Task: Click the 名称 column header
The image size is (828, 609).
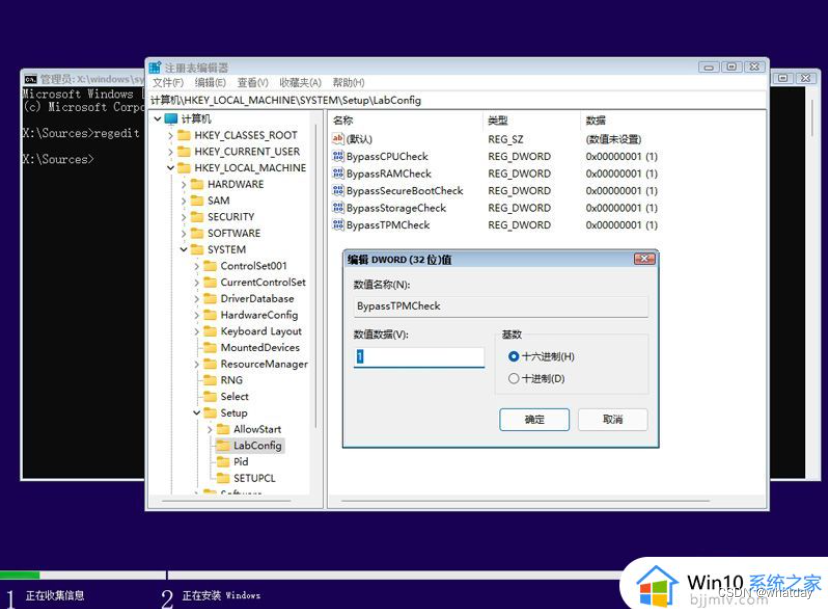Action: pyautogui.click(x=405, y=120)
